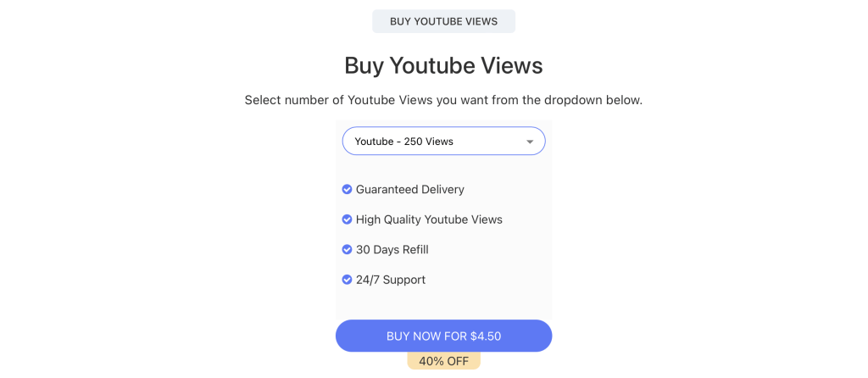The width and height of the screenshot is (868, 378).
Task: Click the checkmark icon next to High Quality Youtube Views
Action: pos(347,220)
